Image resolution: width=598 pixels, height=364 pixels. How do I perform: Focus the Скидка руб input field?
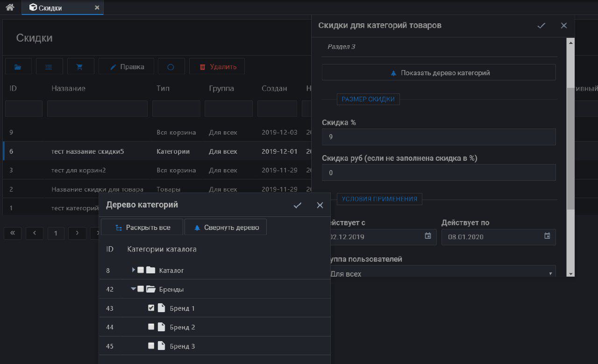(x=439, y=172)
